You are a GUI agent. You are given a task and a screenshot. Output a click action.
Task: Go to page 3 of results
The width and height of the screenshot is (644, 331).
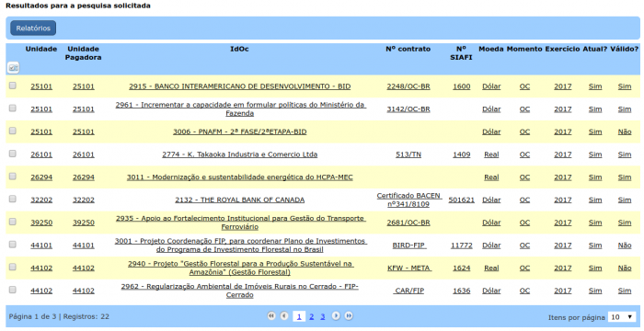323,316
